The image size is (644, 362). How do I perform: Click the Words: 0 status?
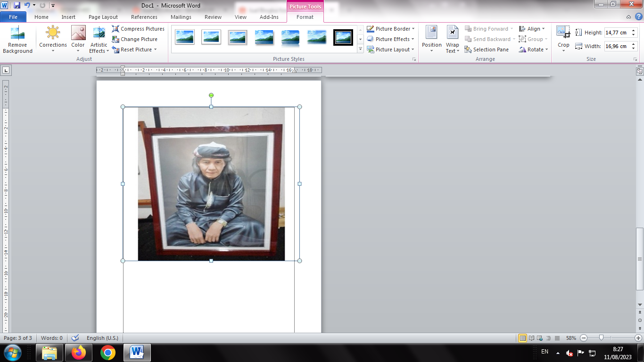52,338
